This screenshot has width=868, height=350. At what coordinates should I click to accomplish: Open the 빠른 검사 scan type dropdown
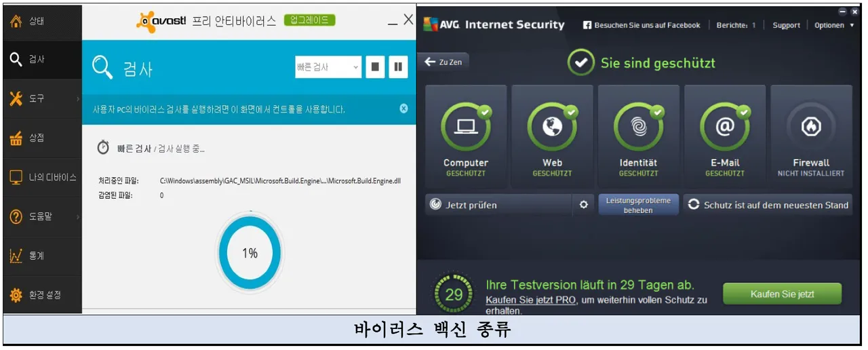[328, 66]
